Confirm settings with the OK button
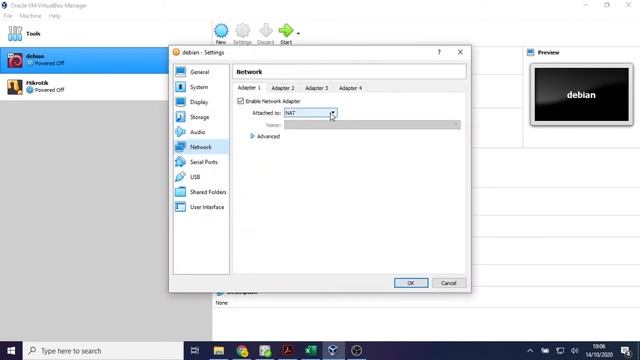640x360 pixels. (411, 283)
